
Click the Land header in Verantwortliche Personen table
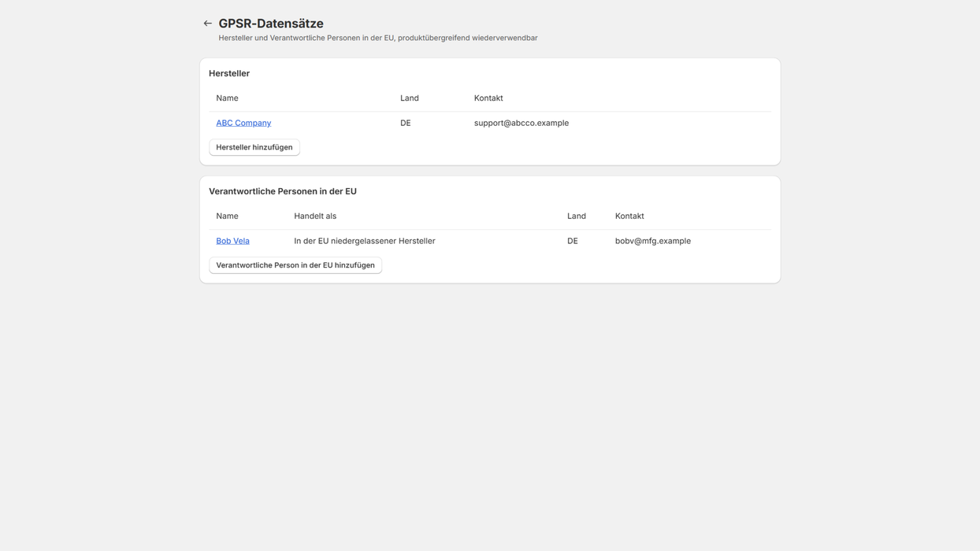577,216
